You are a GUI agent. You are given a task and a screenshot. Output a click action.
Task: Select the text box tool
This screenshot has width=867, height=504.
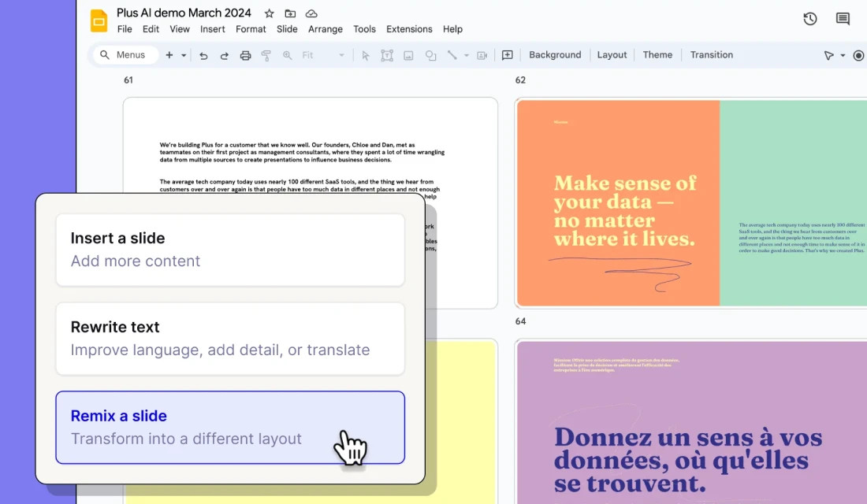point(387,55)
